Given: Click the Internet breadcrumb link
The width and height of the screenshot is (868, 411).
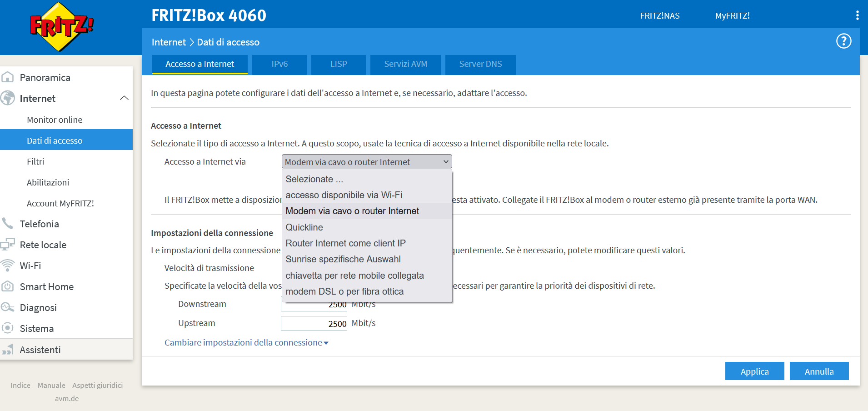Looking at the screenshot, I should point(169,42).
